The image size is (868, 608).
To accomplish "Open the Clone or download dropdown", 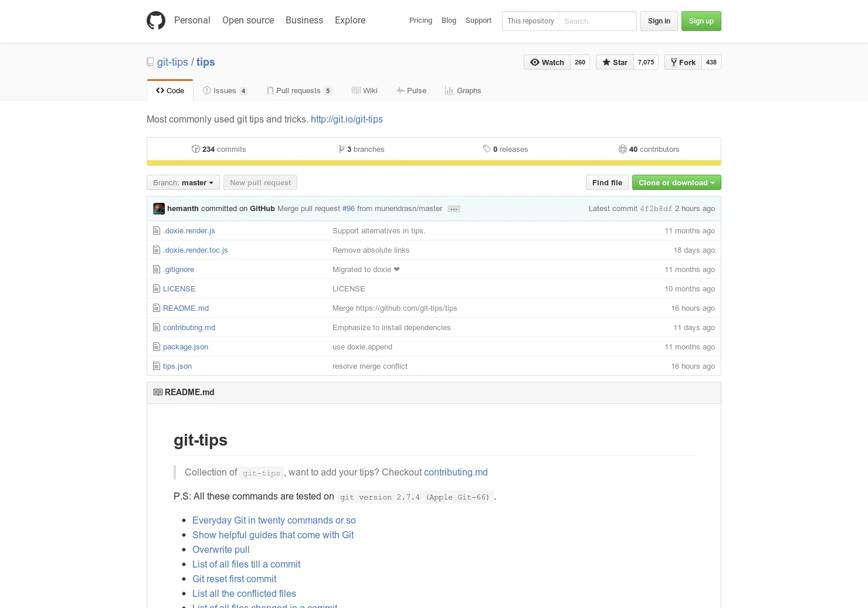I will click(677, 182).
